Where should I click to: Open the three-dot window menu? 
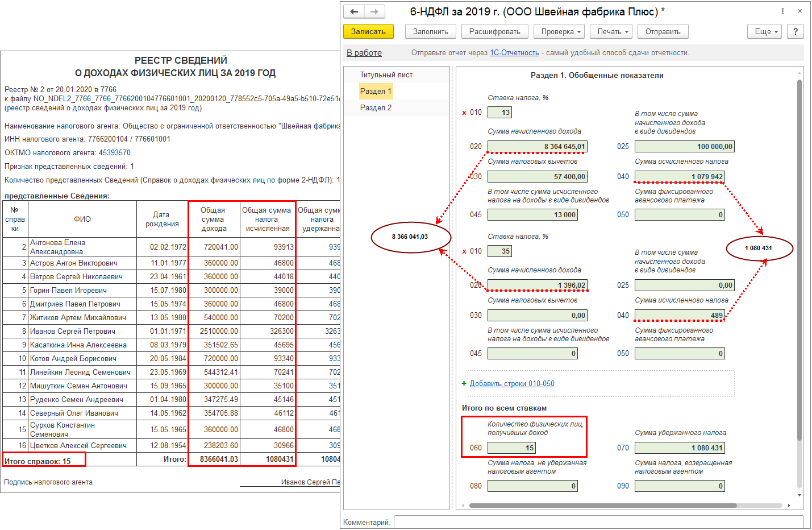click(x=782, y=11)
